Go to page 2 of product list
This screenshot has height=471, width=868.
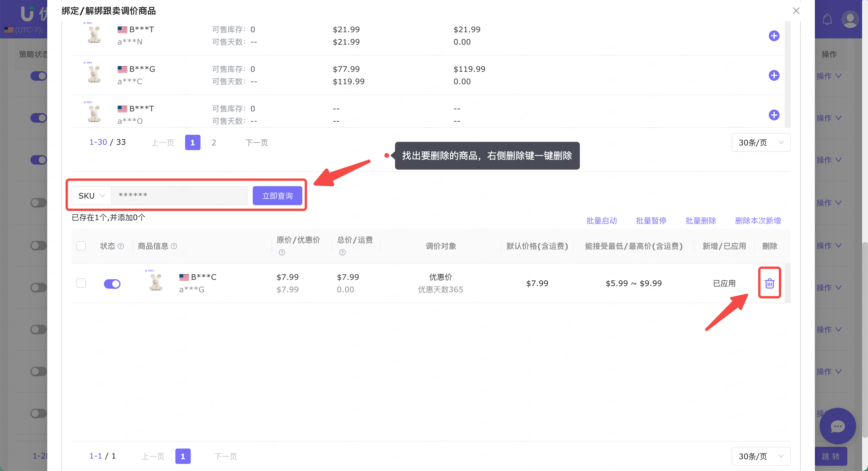tap(214, 143)
